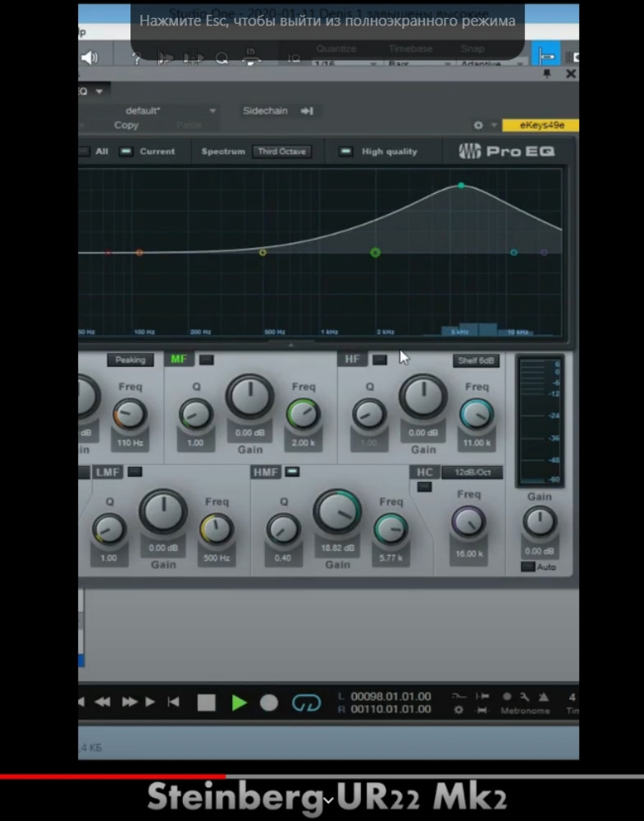The width and height of the screenshot is (644, 821).
Task: Toggle the All spectrum bands button
Action: click(84, 151)
